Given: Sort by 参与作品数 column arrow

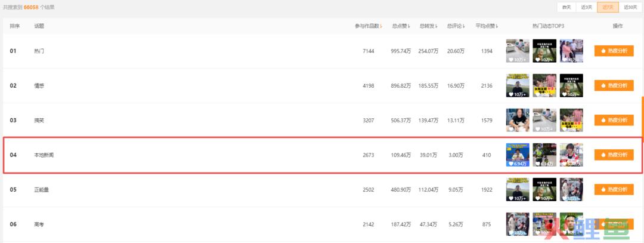Looking at the screenshot, I should coord(381,26).
